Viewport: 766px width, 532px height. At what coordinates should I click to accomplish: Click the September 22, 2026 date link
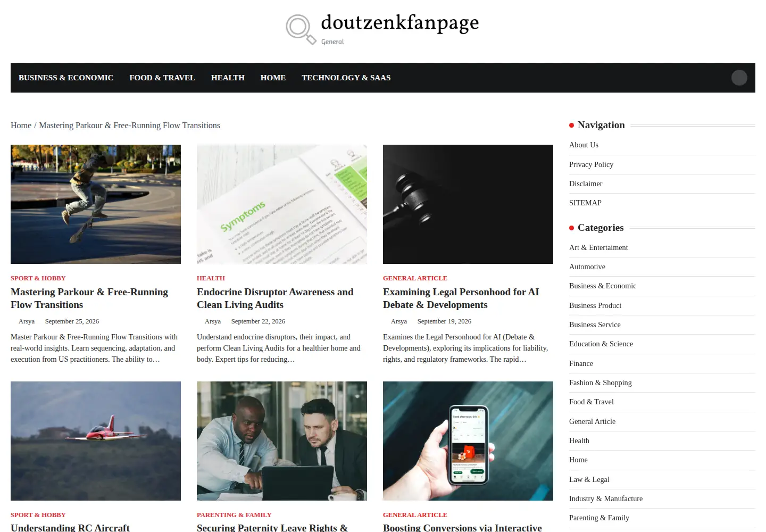258,321
